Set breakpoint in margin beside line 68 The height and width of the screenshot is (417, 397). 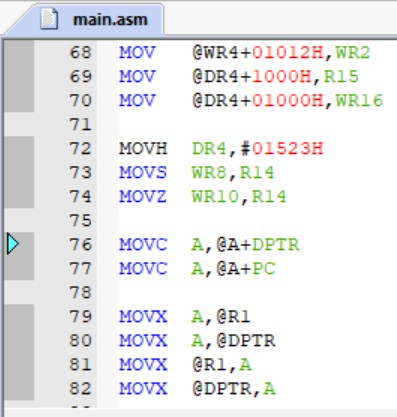coord(19,53)
